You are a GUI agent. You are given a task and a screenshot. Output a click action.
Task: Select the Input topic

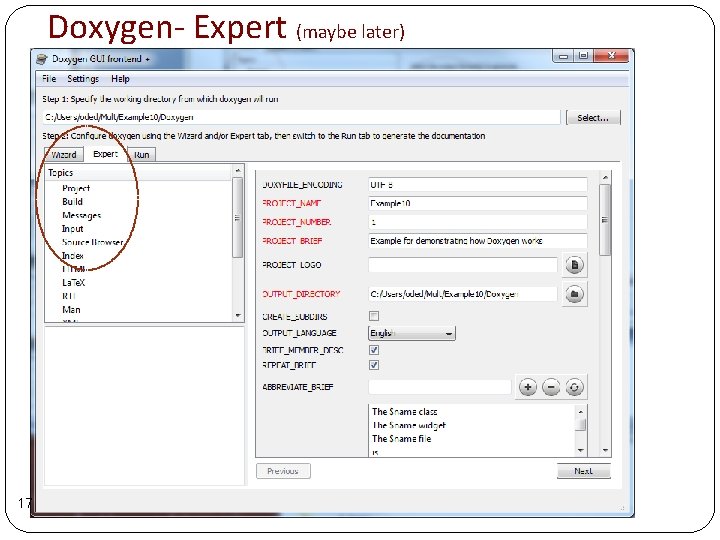73,229
